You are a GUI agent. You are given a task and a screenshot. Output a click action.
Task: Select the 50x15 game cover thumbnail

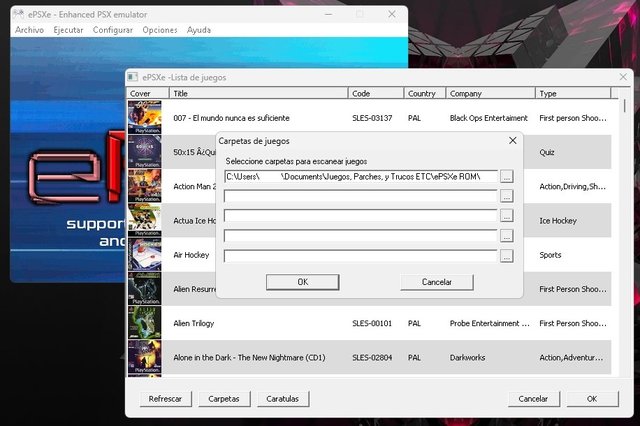144,152
